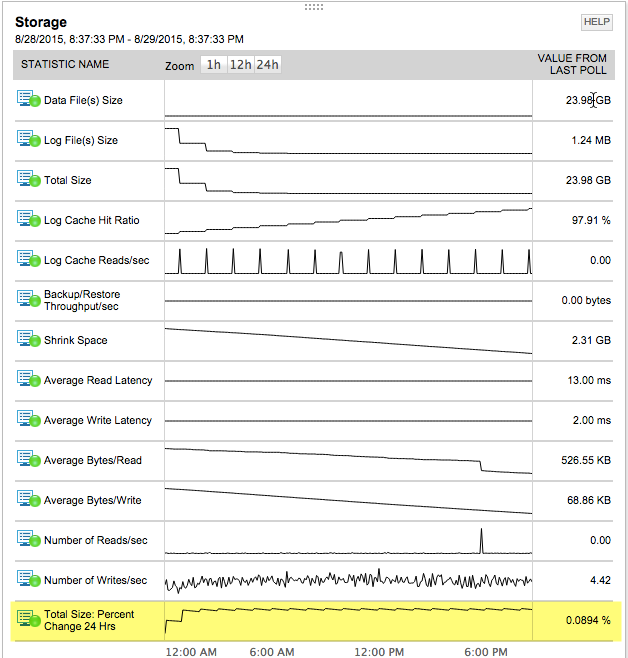Open the HELP button
The height and width of the screenshot is (658, 628).
(x=597, y=22)
